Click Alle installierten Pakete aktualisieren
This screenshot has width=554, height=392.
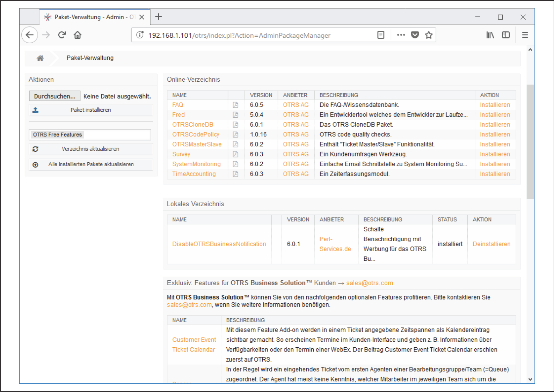[91, 164]
